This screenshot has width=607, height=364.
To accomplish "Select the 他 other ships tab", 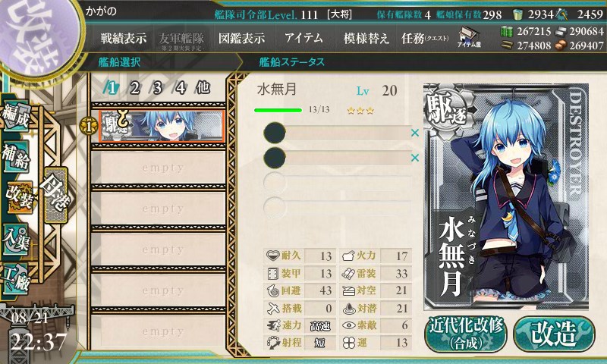I will (203, 88).
